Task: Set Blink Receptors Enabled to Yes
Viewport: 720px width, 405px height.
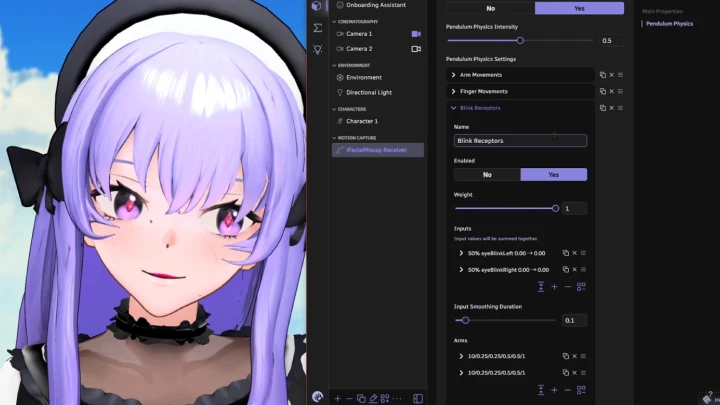Action: 553,174
